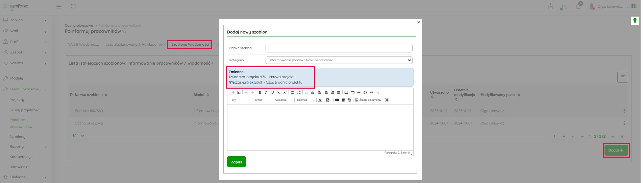This screenshot has height=183, width=644.
Task: Click the green lightbulb hint icon
Action: coord(635,21)
